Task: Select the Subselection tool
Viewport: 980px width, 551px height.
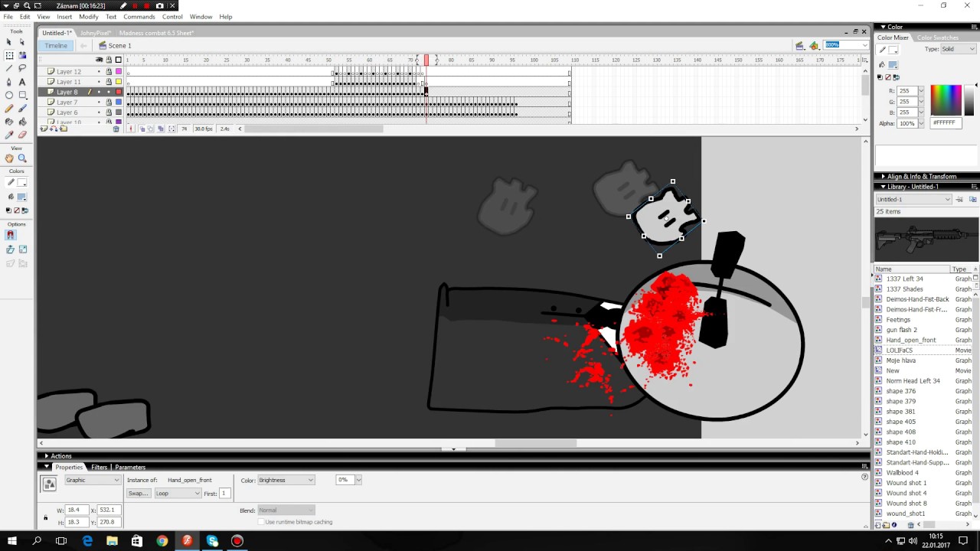Action: click(x=22, y=42)
